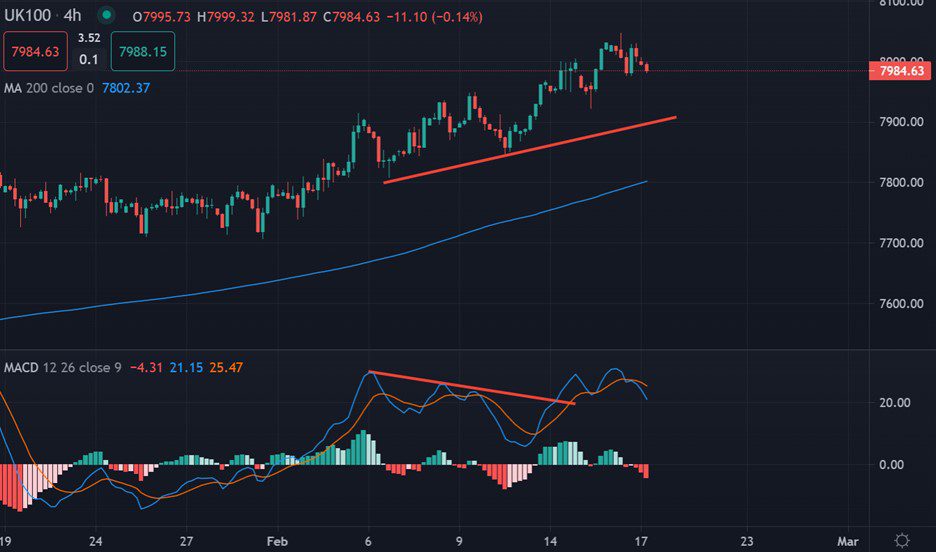Click the 3.52 spread value
Image resolution: width=936 pixels, height=552 pixels.
[89, 39]
